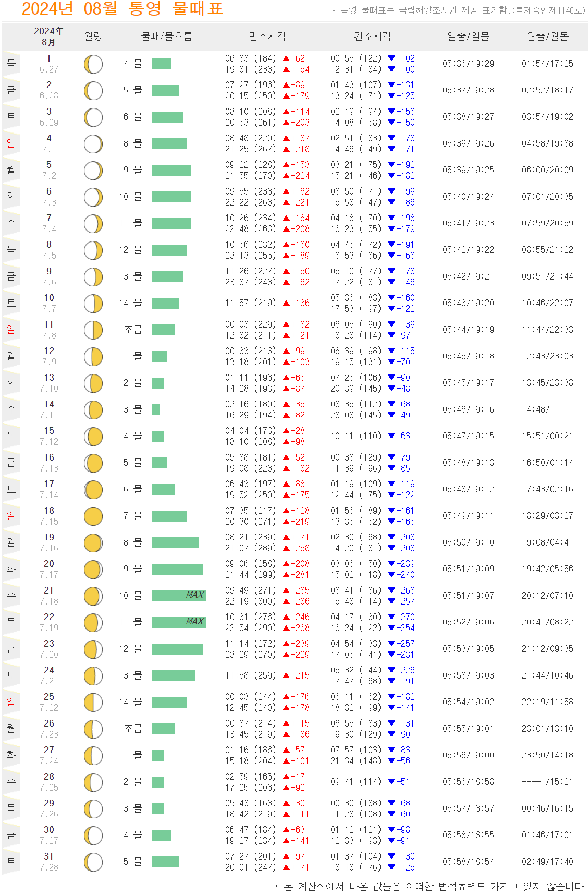The image size is (588, 894).
Task: Click the MAX tide bar for August 22
Action: tap(179, 622)
